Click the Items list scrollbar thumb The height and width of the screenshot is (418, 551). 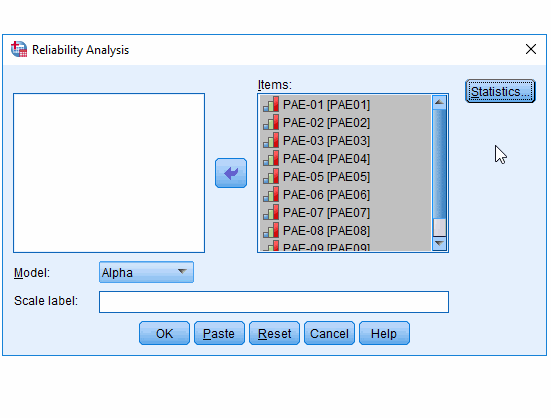click(439, 164)
